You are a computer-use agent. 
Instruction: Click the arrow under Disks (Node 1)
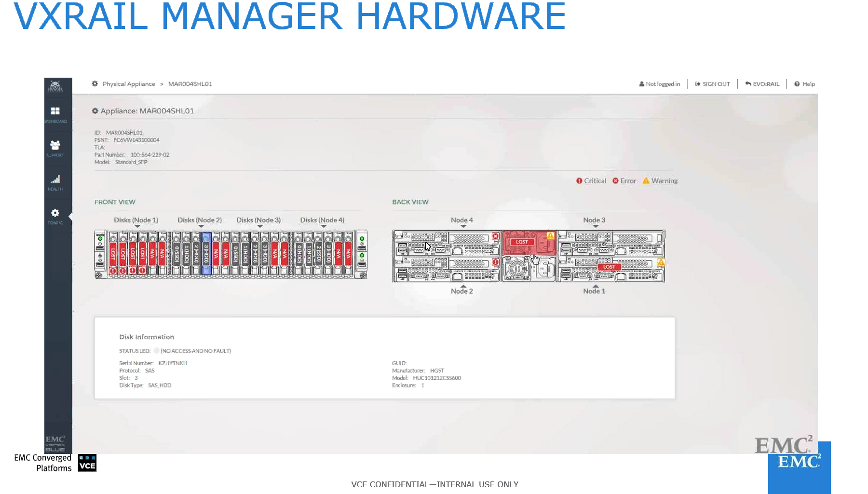coord(137,226)
